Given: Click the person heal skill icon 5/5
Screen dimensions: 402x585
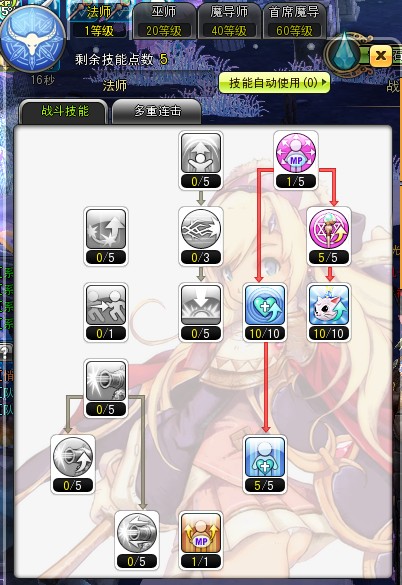Looking at the screenshot, I should pos(265,457).
